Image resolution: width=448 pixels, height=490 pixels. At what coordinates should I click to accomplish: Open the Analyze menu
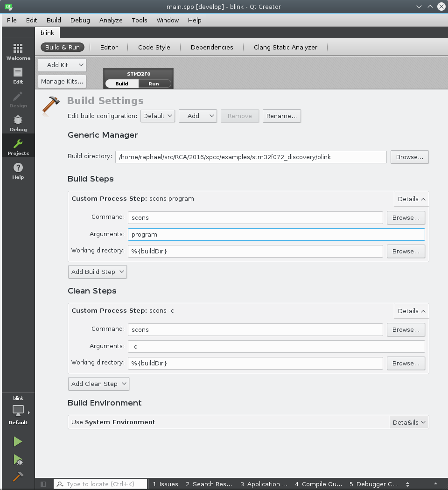pos(111,21)
